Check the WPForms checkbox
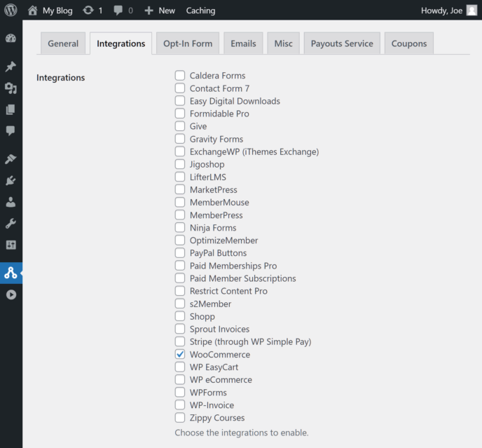The height and width of the screenshot is (448, 482). pyautogui.click(x=180, y=392)
